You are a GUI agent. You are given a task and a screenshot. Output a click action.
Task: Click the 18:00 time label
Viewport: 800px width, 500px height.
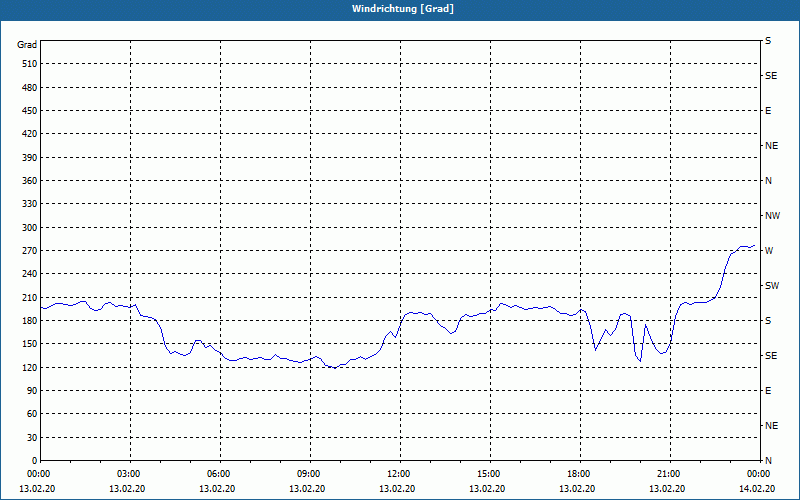(x=579, y=474)
